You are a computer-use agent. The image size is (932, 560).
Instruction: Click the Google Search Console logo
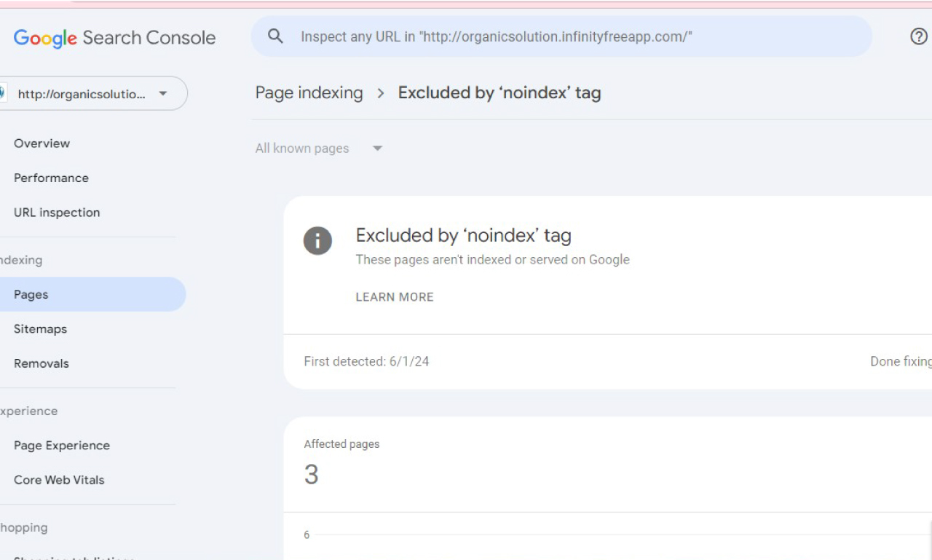pyautogui.click(x=114, y=37)
